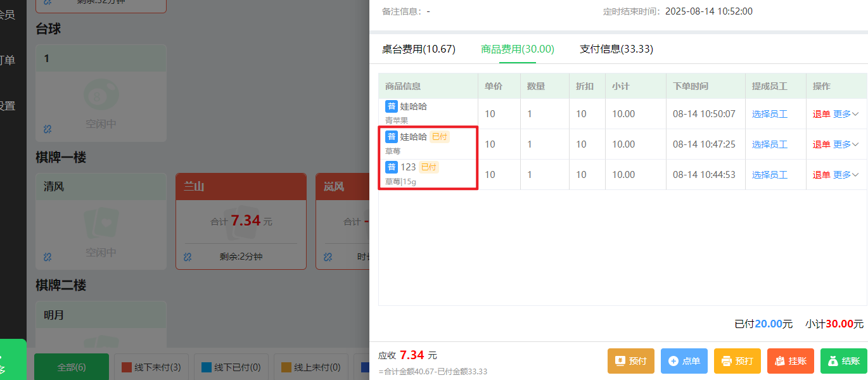
Task: Click the red swatch on 线下未付(3) filter
Action: tap(125, 367)
